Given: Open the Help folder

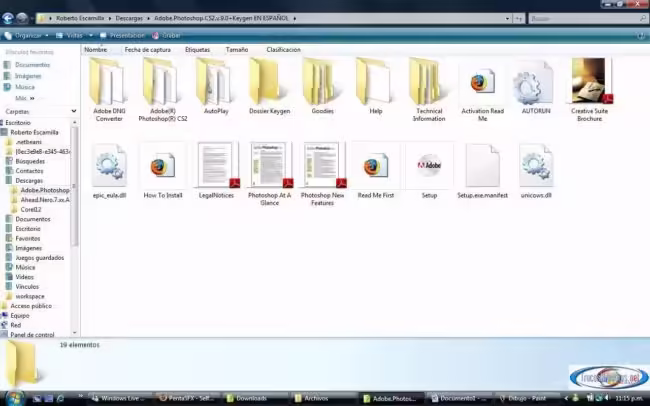Looking at the screenshot, I should (376, 86).
